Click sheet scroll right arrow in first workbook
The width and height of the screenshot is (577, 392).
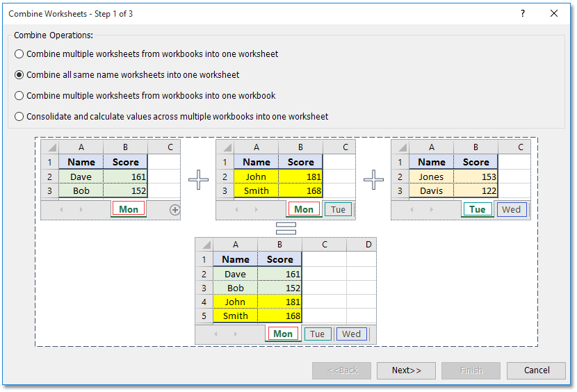pyautogui.click(x=81, y=209)
